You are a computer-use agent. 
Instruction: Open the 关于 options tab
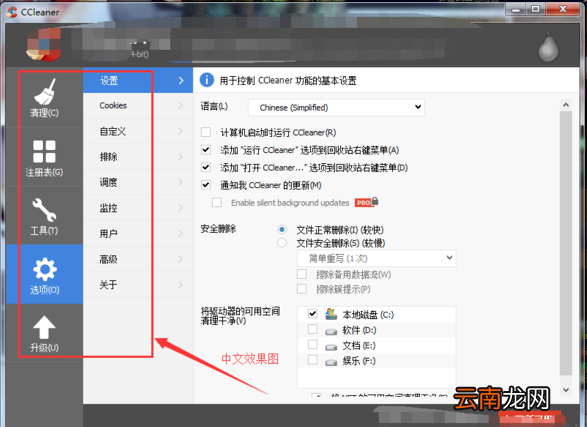pyautogui.click(x=138, y=285)
